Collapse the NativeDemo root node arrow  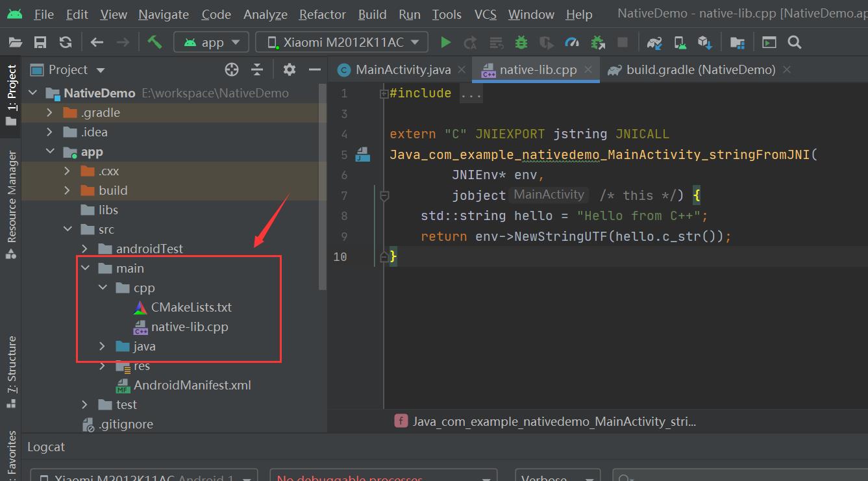point(33,93)
